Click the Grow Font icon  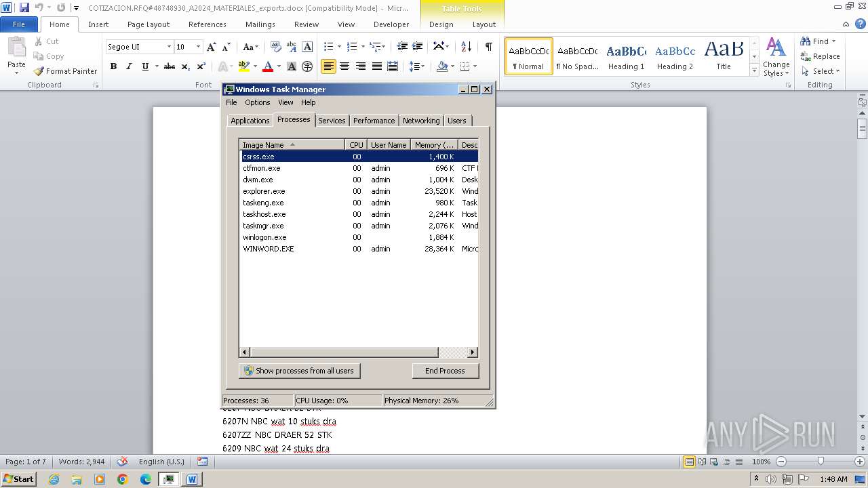tap(212, 47)
